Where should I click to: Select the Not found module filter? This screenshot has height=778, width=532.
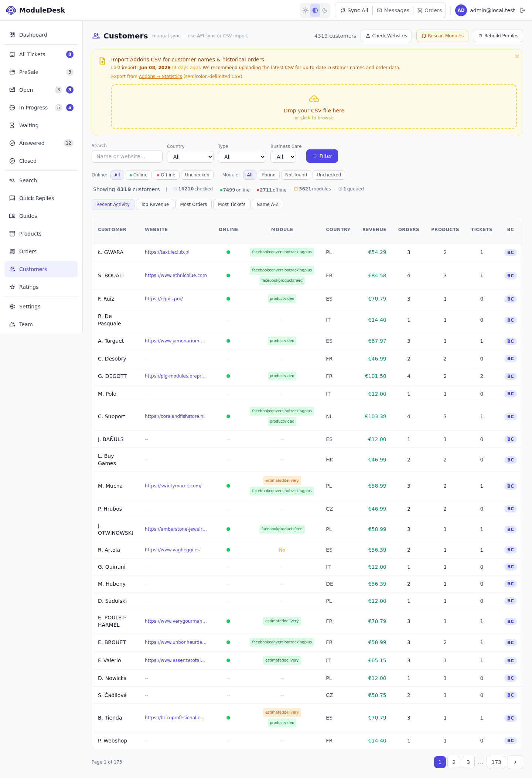tap(296, 175)
